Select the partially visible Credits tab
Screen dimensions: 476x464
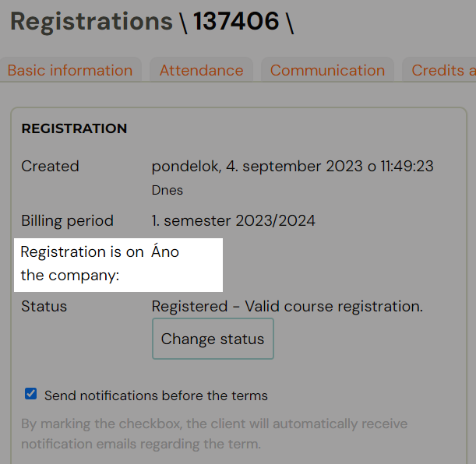(439, 70)
